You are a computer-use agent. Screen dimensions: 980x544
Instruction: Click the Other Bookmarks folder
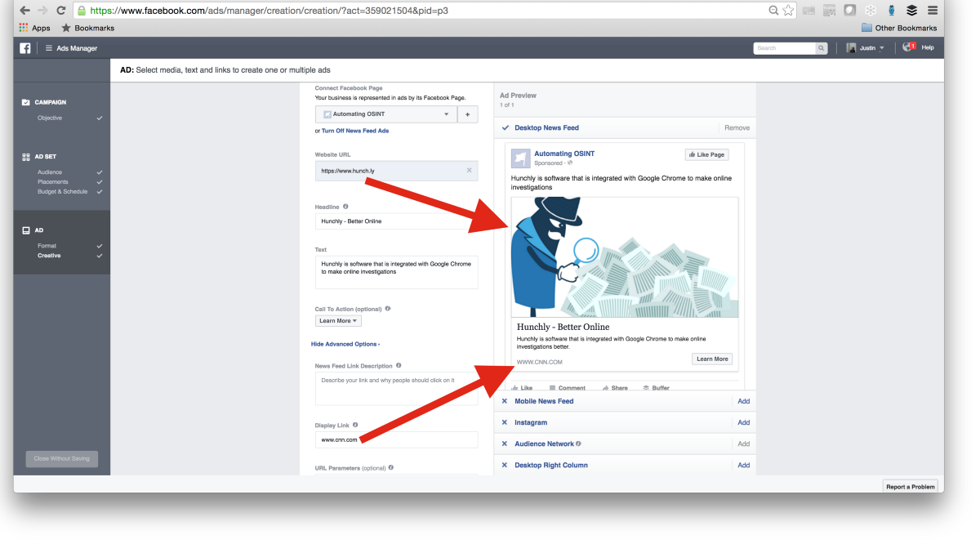(x=898, y=28)
